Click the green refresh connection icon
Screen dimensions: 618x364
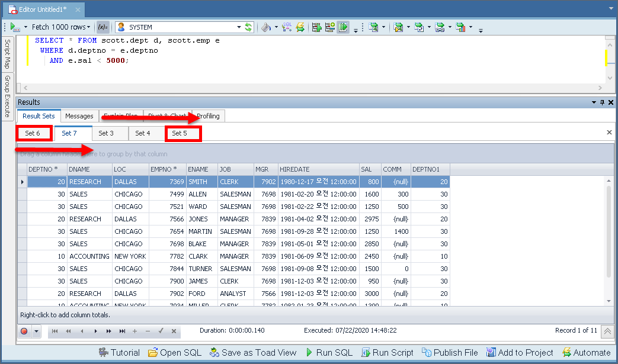[x=248, y=27]
